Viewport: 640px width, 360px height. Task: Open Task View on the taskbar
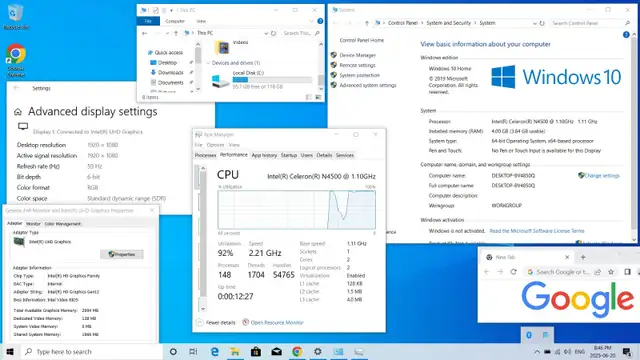point(193,351)
